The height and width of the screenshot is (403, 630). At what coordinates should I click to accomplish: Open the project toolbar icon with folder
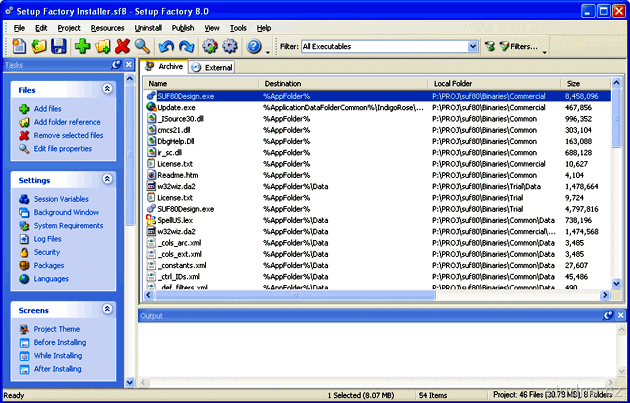(x=38, y=46)
